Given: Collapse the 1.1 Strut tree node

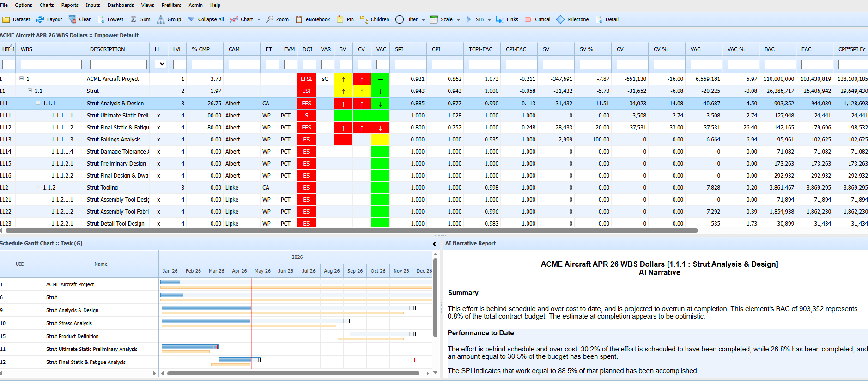Looking at the screenshot, I should 30,91.
